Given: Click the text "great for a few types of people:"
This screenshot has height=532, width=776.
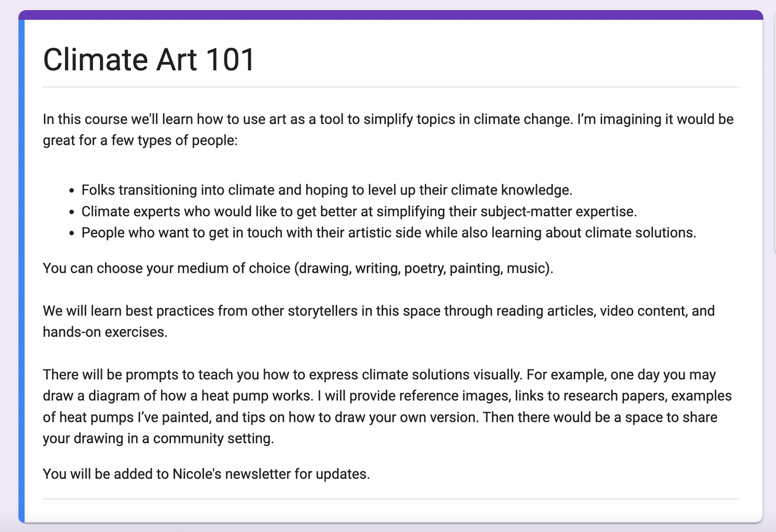Looking at the screenshot, I should point(140,140).
